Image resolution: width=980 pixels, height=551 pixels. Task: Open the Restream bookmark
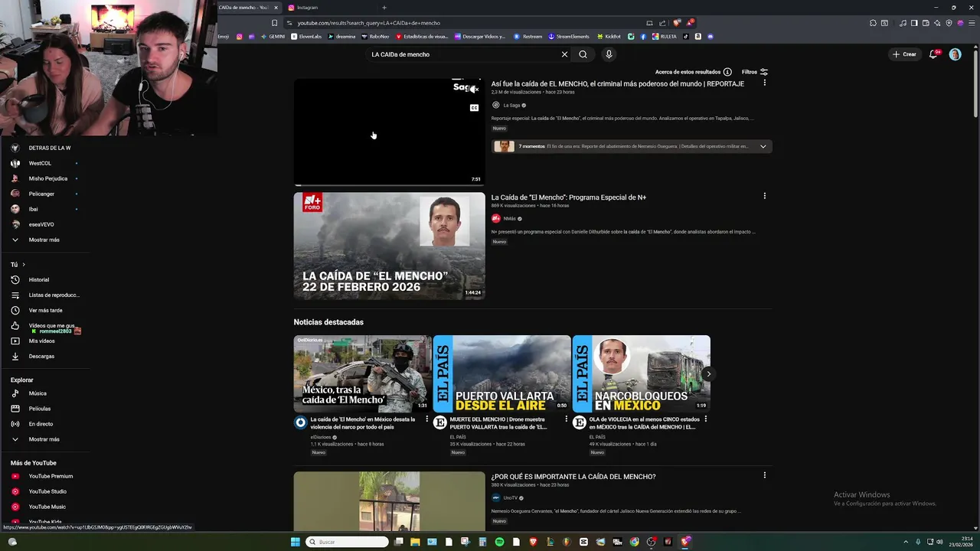click(528, 36)
